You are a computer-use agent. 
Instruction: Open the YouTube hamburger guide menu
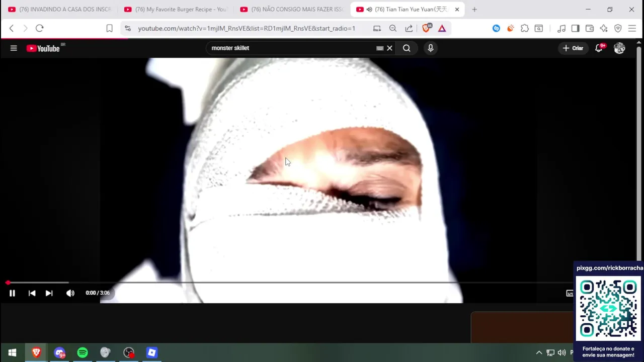(14, 48)
